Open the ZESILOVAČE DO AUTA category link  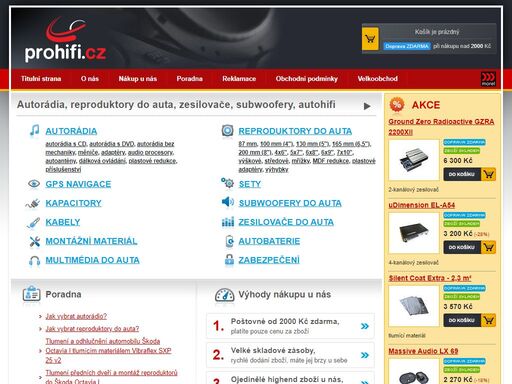tap(286, 222)
